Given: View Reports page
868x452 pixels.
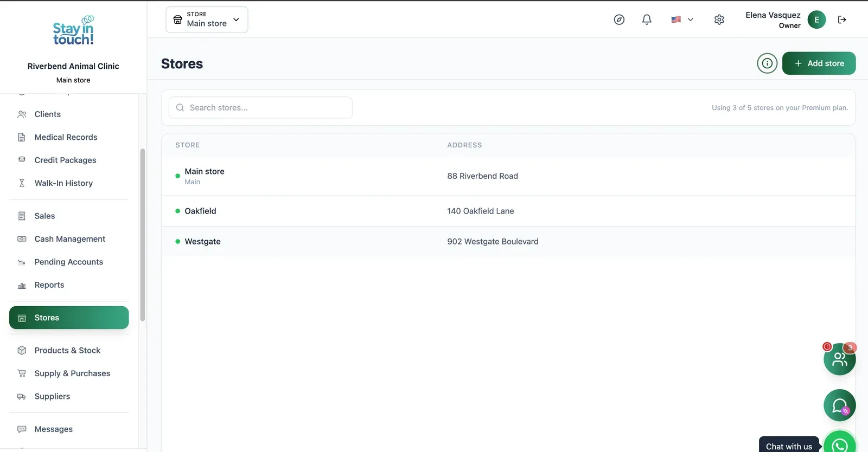Looking at the screenshot, I should tap(69, 285).
